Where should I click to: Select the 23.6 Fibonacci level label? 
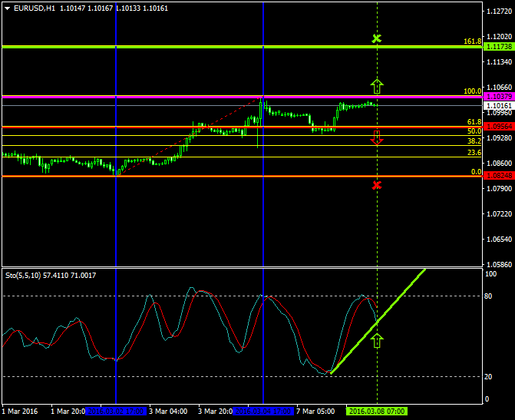click(474, 153)
